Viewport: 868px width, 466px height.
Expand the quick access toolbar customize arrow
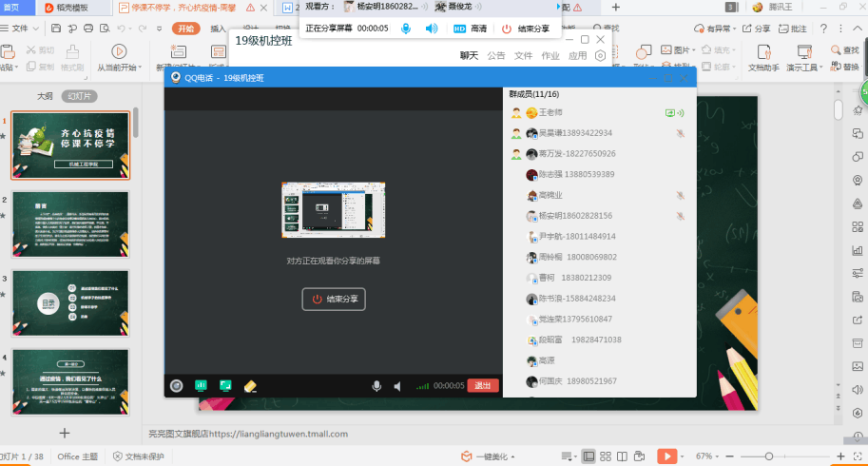tap(159, 29)
